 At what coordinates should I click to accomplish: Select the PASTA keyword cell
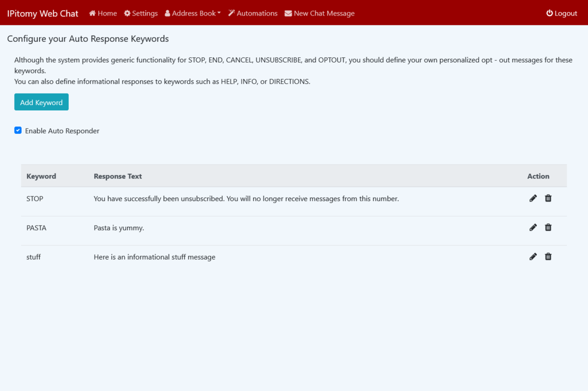click(36, 228)
